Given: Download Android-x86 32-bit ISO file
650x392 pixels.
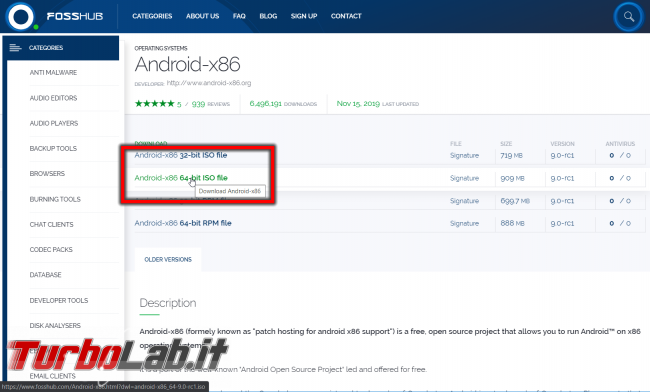Looking at the screenshot, I should click(181, 155).
